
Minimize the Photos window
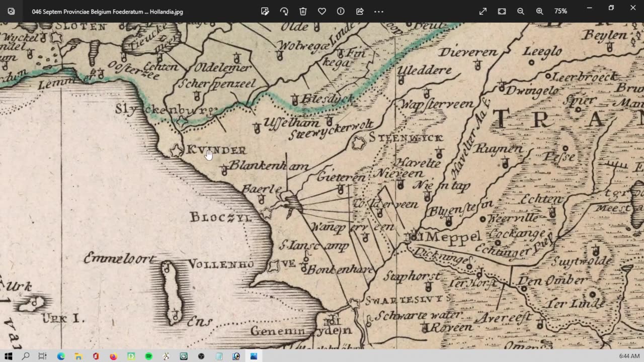tap(589, 8)
